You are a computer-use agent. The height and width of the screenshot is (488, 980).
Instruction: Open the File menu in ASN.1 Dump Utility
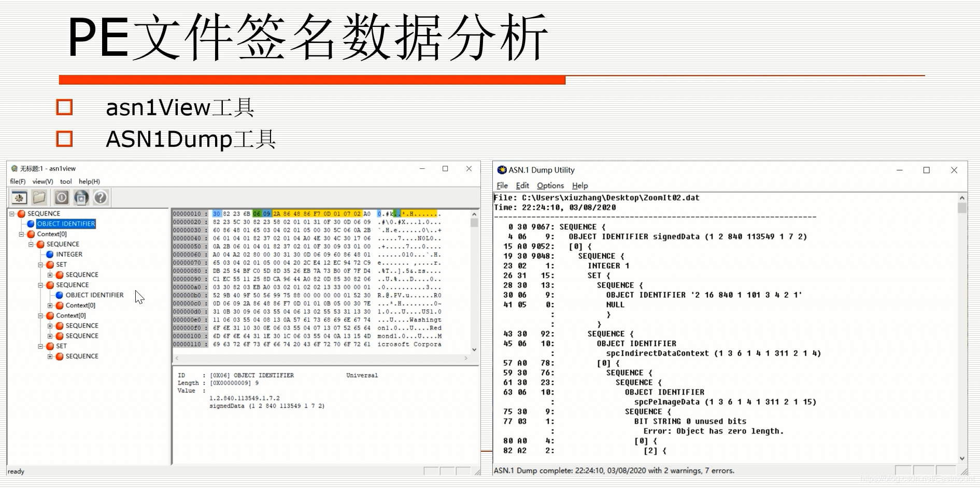(x=502, y=185)
